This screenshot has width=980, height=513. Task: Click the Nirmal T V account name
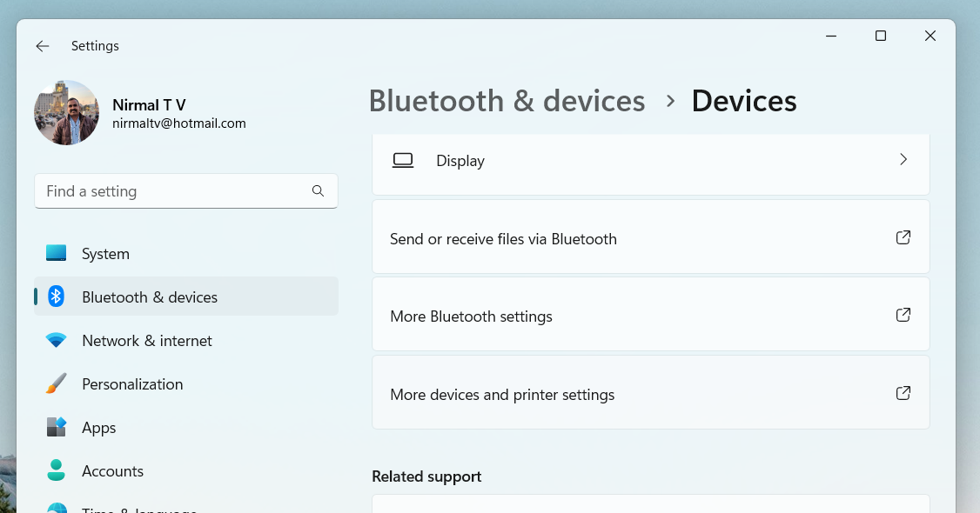pos(150,105)
